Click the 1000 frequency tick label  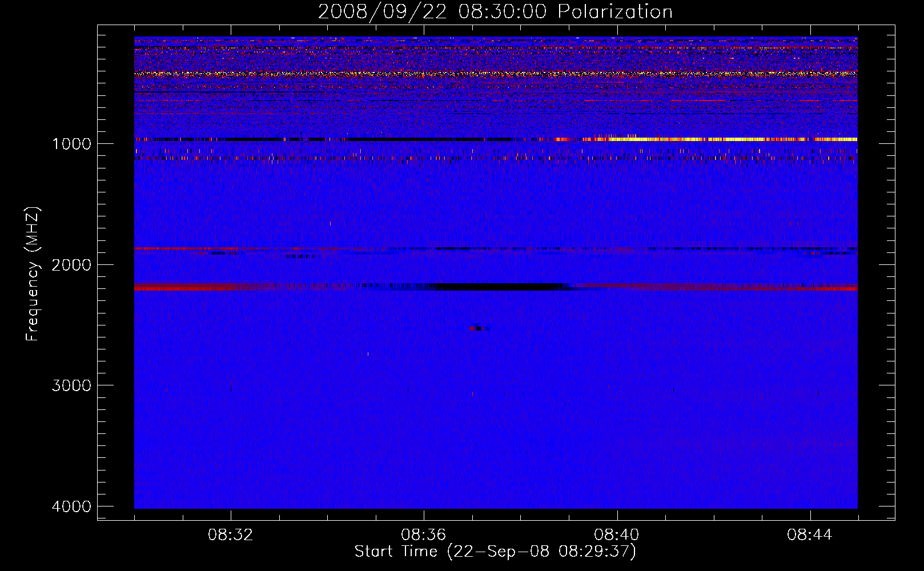pos(71,143)
